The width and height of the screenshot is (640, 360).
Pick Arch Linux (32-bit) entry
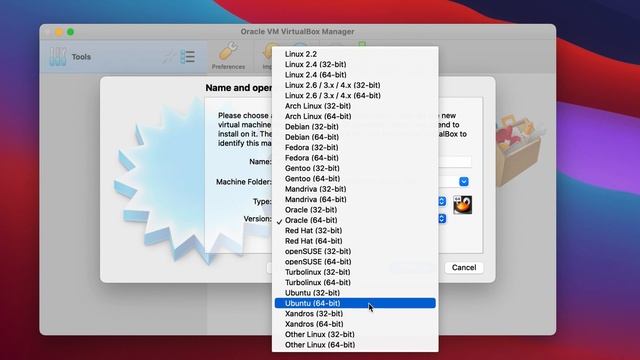[355, 106]
